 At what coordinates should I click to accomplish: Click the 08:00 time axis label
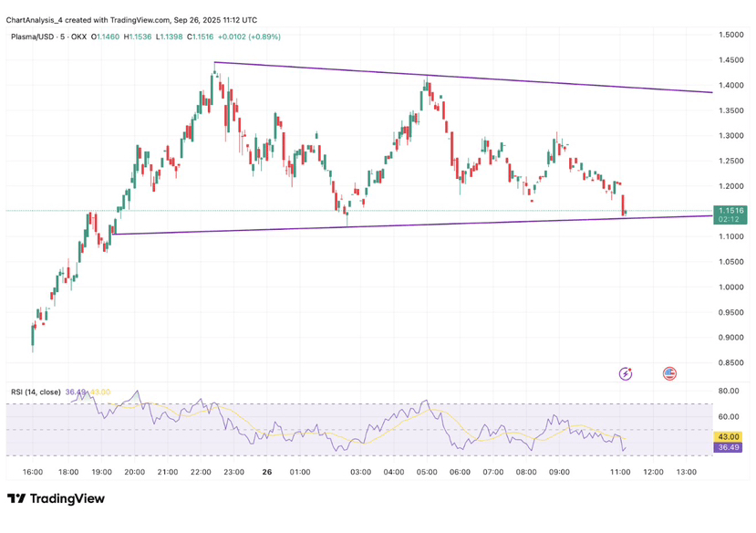click(526, 472)
